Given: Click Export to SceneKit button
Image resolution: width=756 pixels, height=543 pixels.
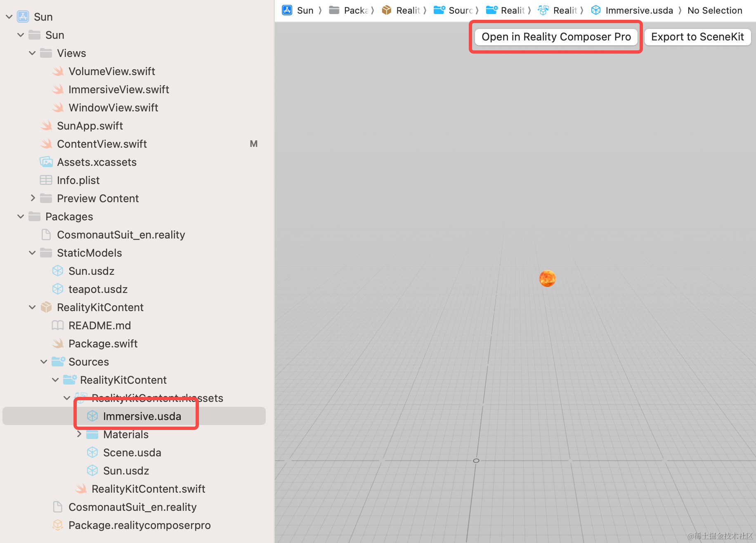Looking at the screenshot, I should pos(697,37).
